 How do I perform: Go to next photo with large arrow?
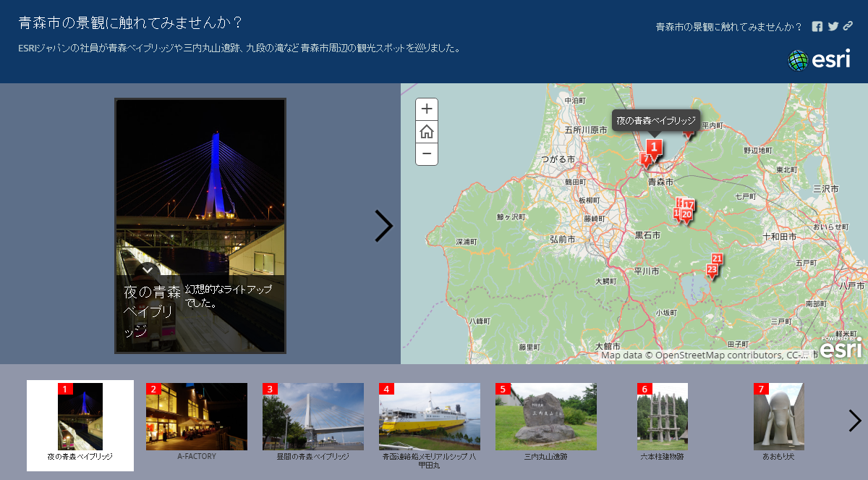[x=383, y=226]
